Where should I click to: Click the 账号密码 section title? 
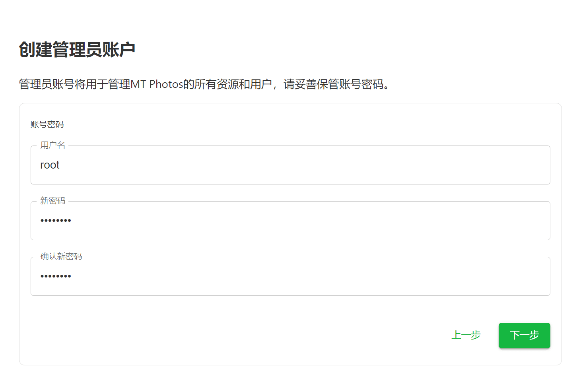coord(47,124)
